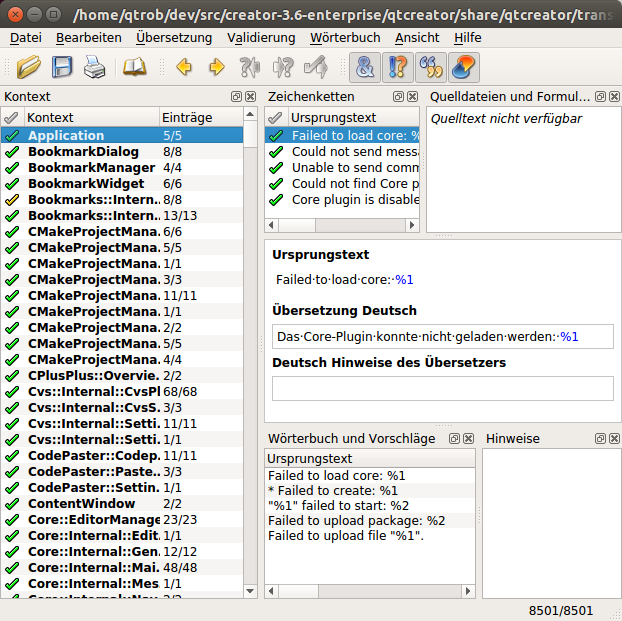
Task: Open the phrase book icon
Action: tap(134, 68)
